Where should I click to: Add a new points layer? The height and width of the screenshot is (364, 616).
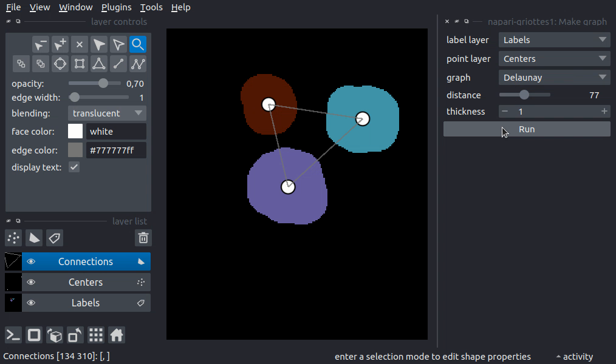tap(13, 238)
